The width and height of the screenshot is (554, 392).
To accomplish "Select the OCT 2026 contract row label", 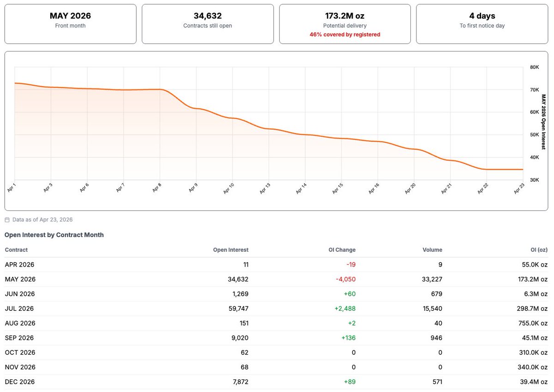I will pos(19,353).
